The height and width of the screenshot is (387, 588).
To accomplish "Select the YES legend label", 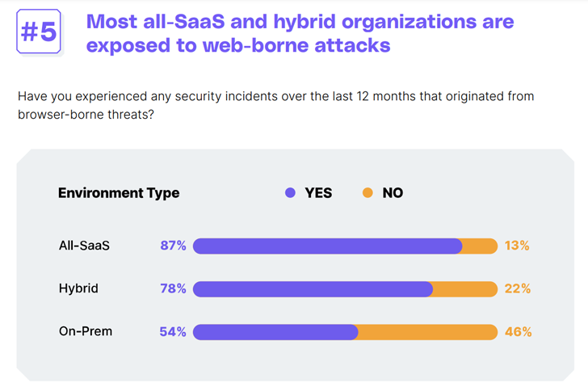I will [x=318, y=193].
